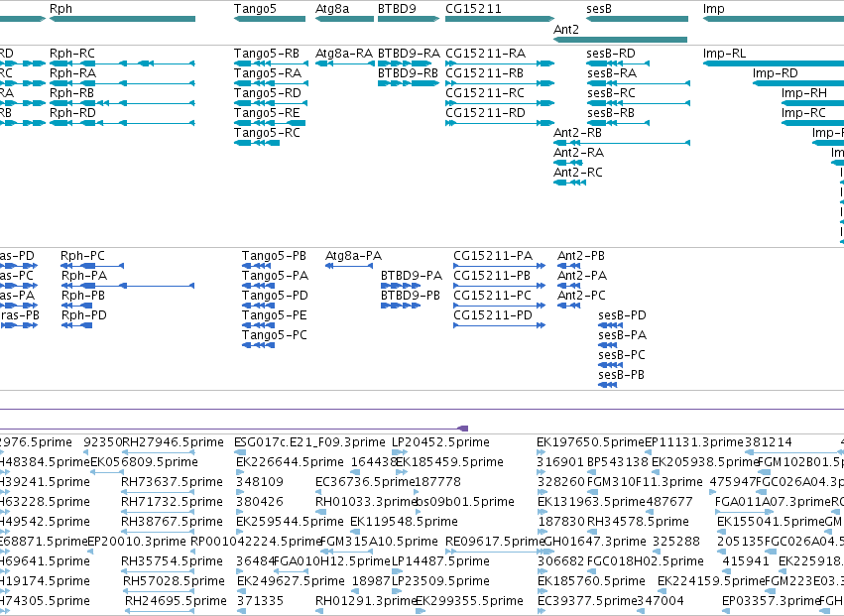844x616 pixels.
Task: Click transcript label Ant2-RC
Action: 578,173
